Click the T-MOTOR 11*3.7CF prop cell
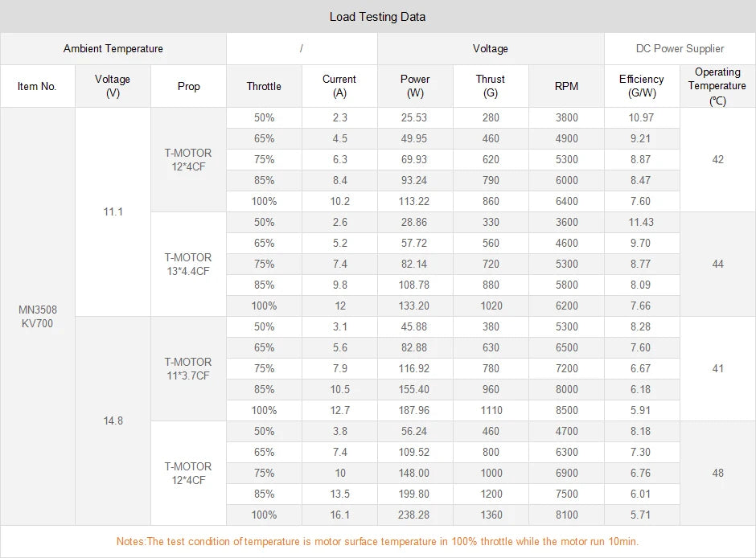The image size is (756, 558). 188,368
